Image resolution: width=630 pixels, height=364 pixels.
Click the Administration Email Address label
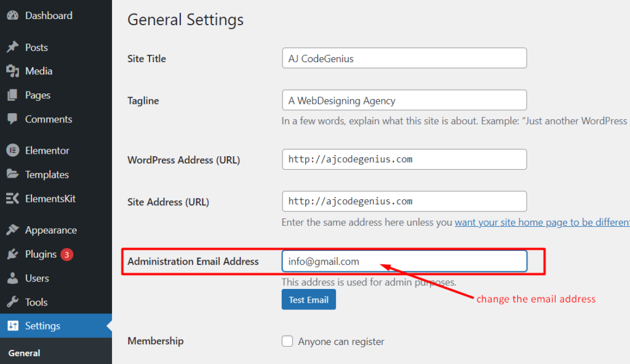tap(193, 261)
